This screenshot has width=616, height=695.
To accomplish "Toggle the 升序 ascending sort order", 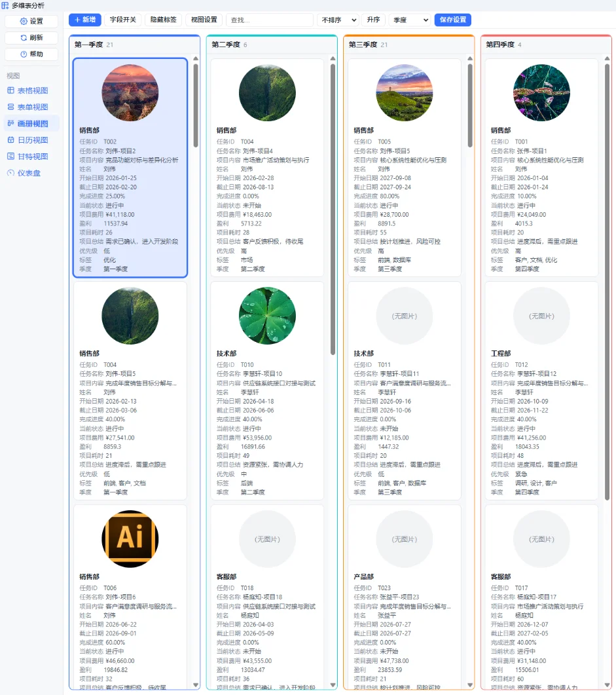I will pos(373,20).
